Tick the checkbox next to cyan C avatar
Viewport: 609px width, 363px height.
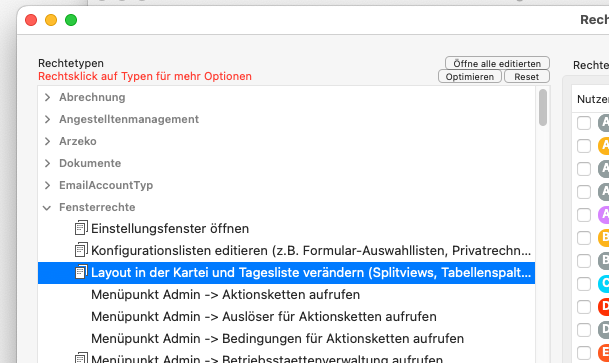pyautogui.click(x=584, y=284)
